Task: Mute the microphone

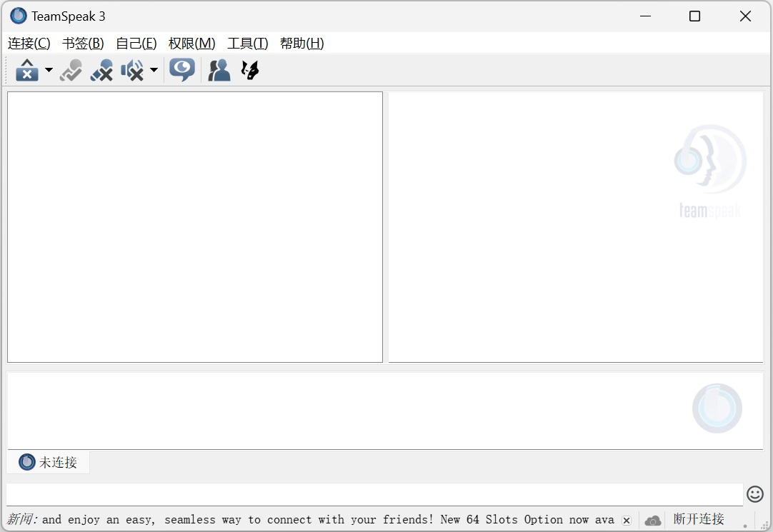Action: coord(101,70)
